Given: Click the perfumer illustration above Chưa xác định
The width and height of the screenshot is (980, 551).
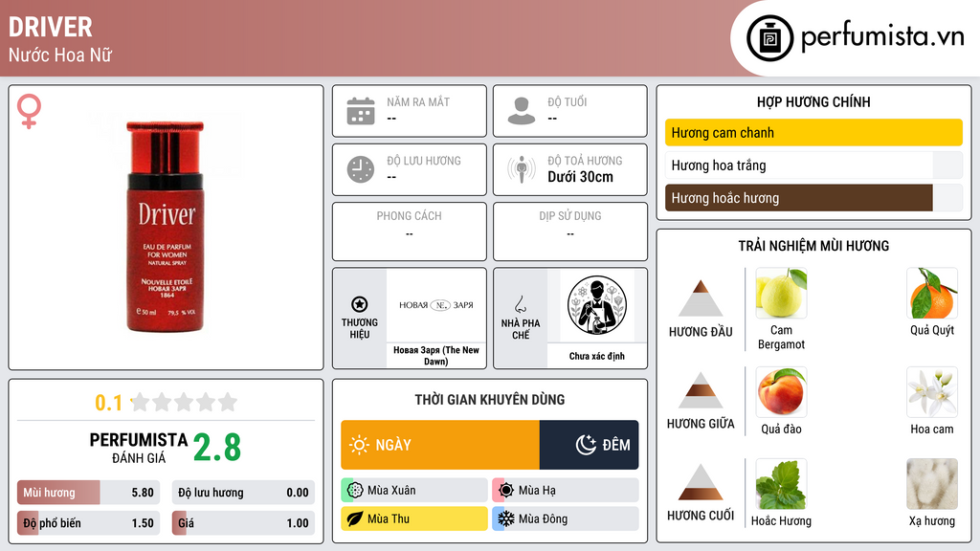Looking at the screenshot, I should (x=597, y=305).
